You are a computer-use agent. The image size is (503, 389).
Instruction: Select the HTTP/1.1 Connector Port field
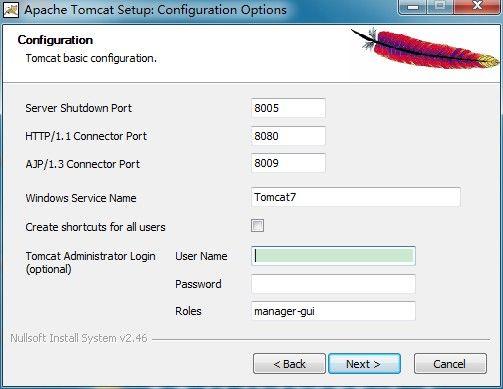point(288,136)
